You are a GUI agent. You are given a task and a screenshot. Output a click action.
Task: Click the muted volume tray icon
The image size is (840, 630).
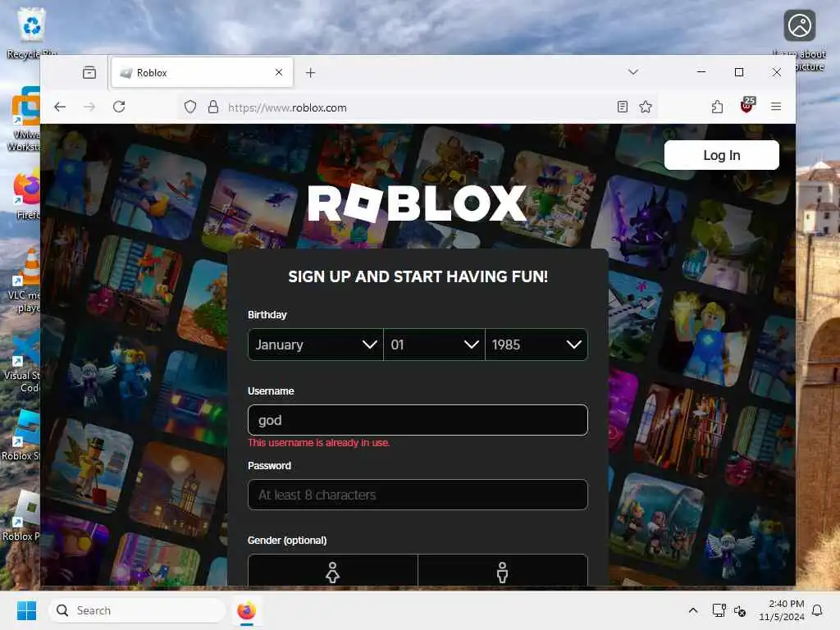[x=740, y=610]
